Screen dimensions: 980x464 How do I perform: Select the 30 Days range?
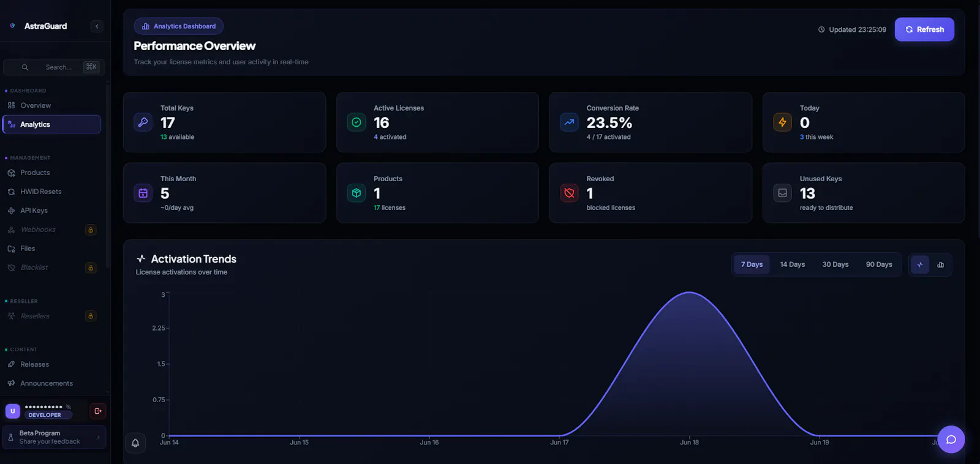835,264
